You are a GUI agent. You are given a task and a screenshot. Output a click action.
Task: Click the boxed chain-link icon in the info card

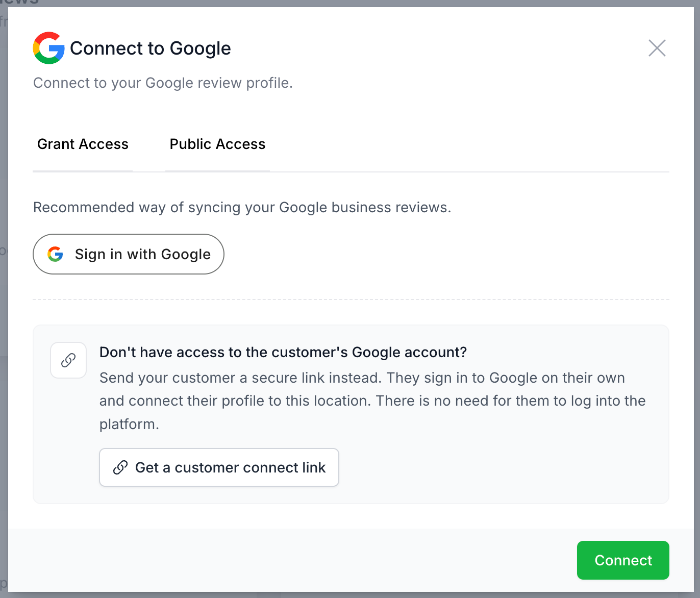(x=68, y=360)
